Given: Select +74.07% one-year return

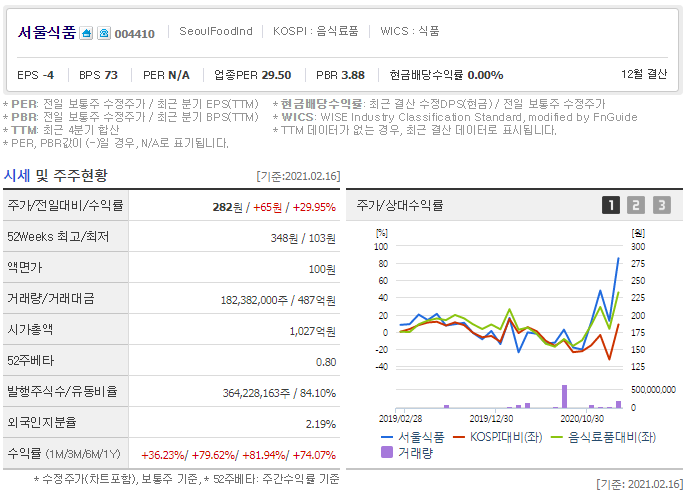Looking at the screenshot, I should [314, 455].
